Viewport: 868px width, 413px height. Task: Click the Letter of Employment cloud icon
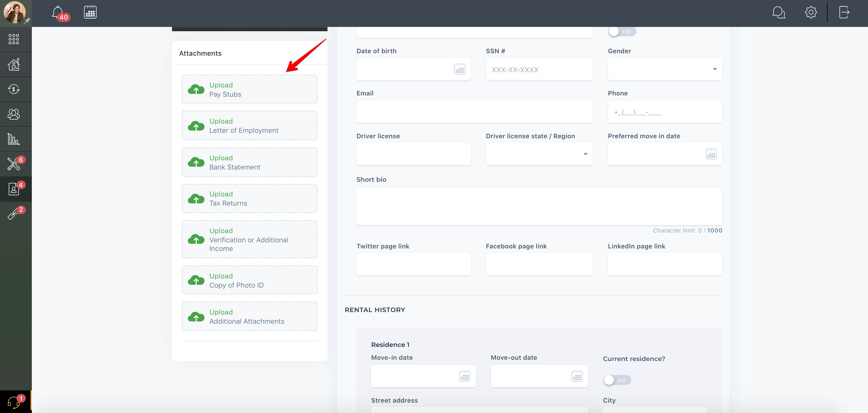[x=196, y=126]
